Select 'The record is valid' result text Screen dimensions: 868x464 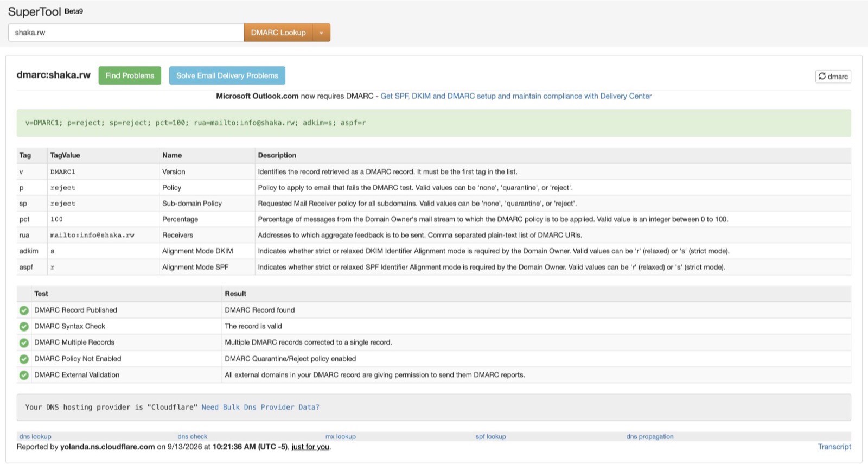tap(253, 326)
